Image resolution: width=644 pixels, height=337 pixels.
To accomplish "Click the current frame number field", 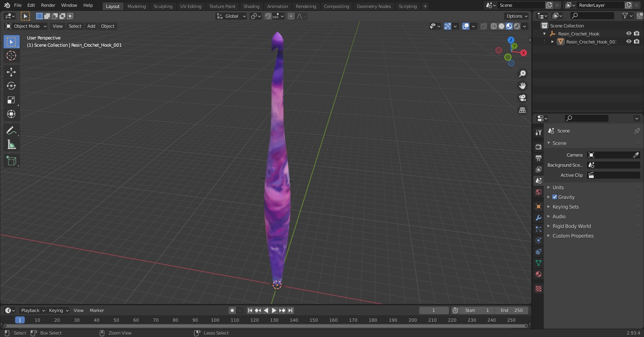I will 434,310.
